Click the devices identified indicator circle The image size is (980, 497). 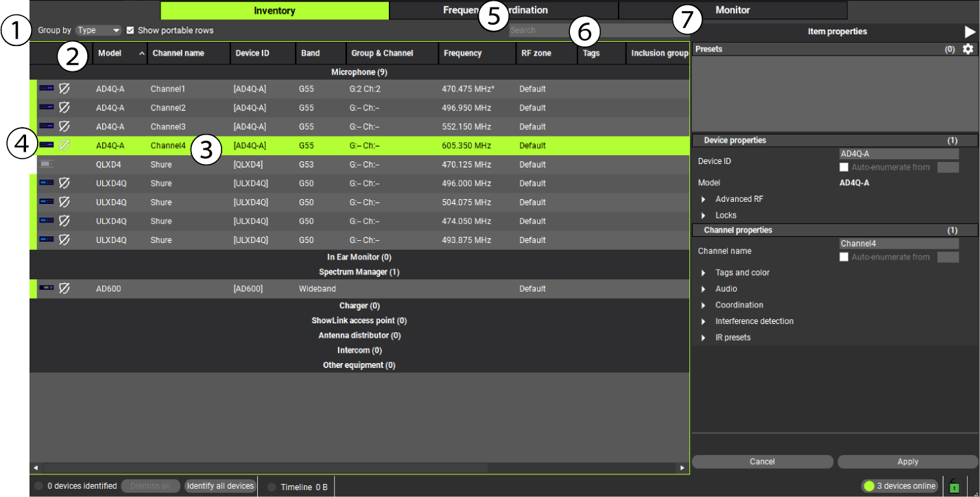pyautogui.click(x=38, y=486)
